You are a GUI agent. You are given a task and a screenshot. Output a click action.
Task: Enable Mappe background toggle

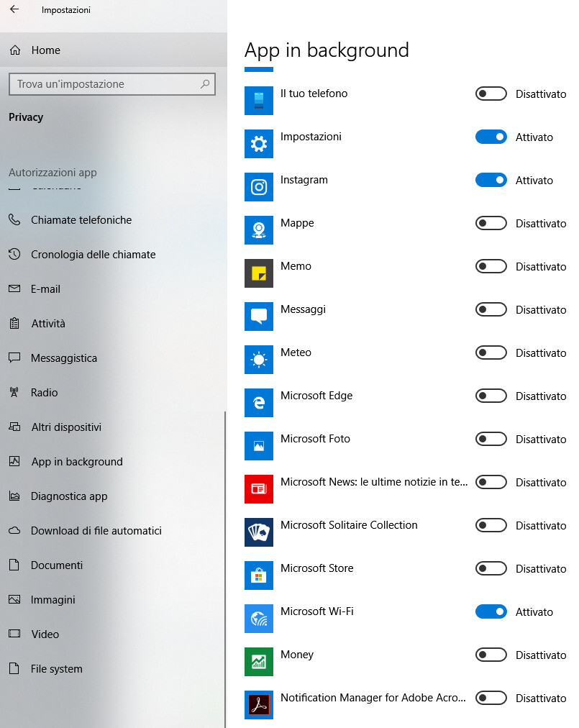click(x=491, y=223)
